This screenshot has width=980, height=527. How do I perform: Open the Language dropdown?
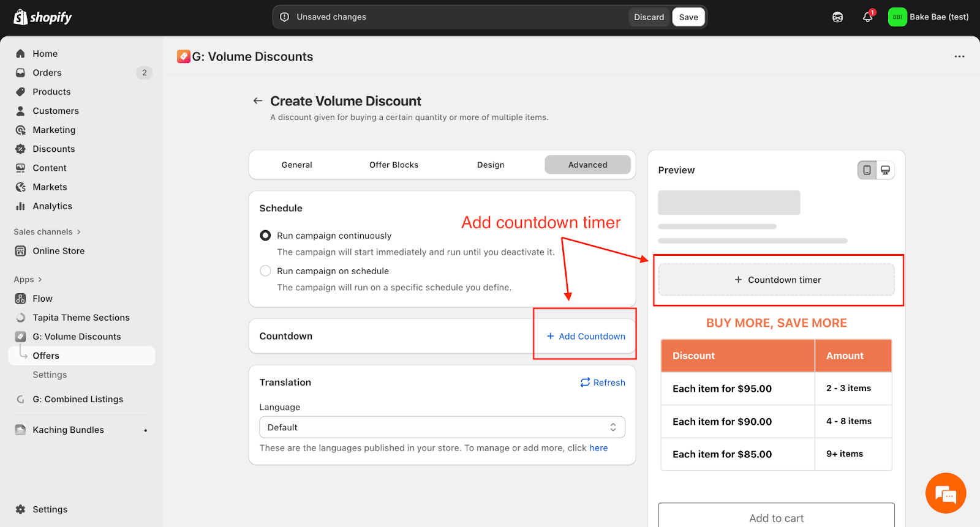pyautogui.click(x=442, y=427)
